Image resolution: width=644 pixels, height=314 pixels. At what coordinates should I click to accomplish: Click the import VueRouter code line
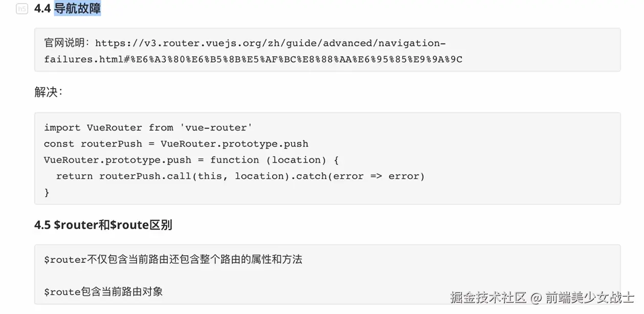[148, 128]
